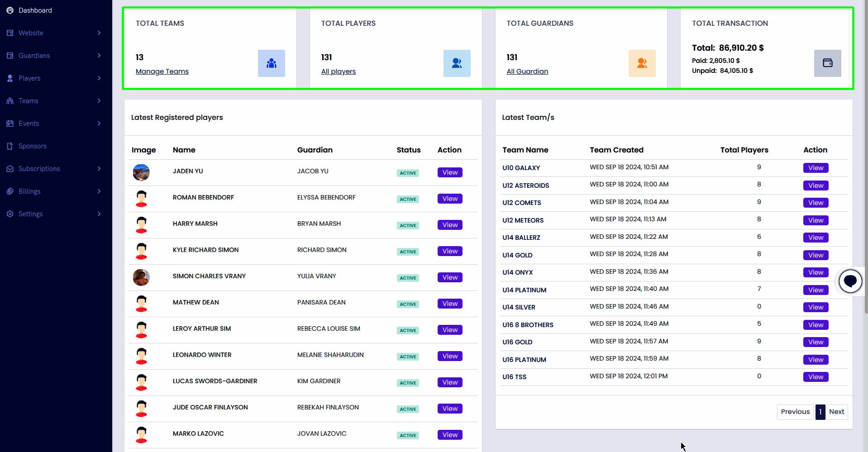The image size is (868, 452).
Task: Expand the Website menu chevron
Action: [x=99, y=33]
